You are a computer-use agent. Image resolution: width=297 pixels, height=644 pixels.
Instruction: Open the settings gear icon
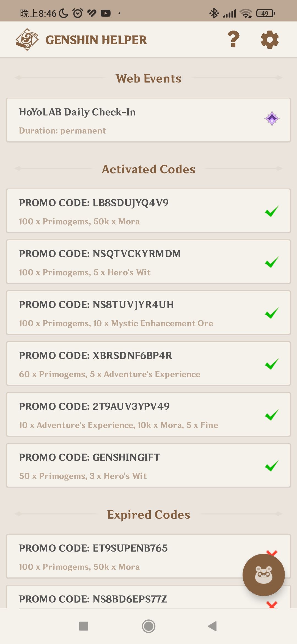tap(269, 40)
